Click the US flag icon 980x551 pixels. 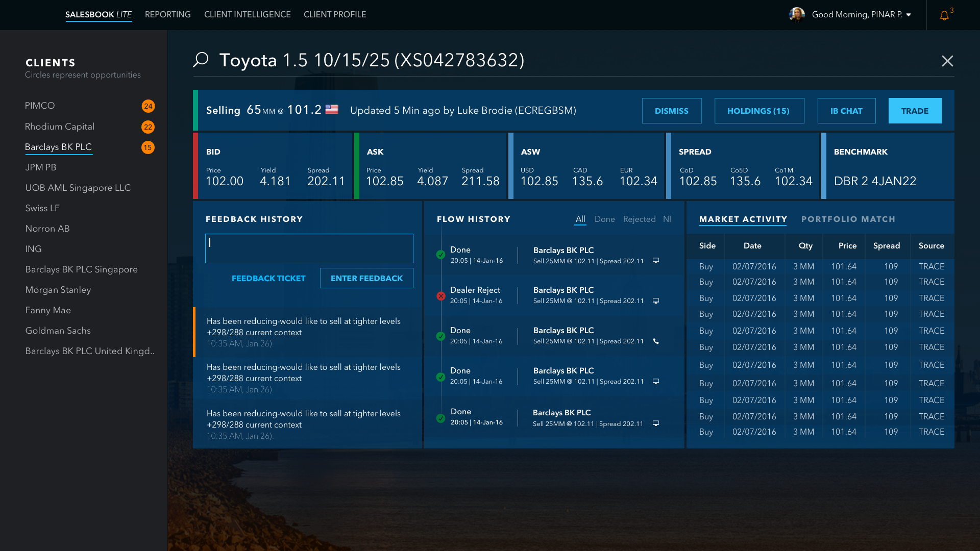tap(332, 109)
